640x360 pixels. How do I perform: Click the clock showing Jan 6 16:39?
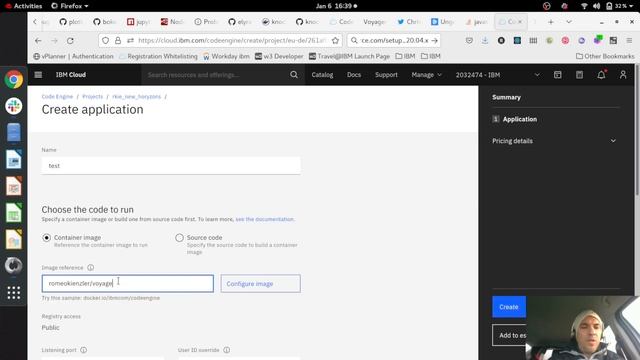[x=336, y=6]
